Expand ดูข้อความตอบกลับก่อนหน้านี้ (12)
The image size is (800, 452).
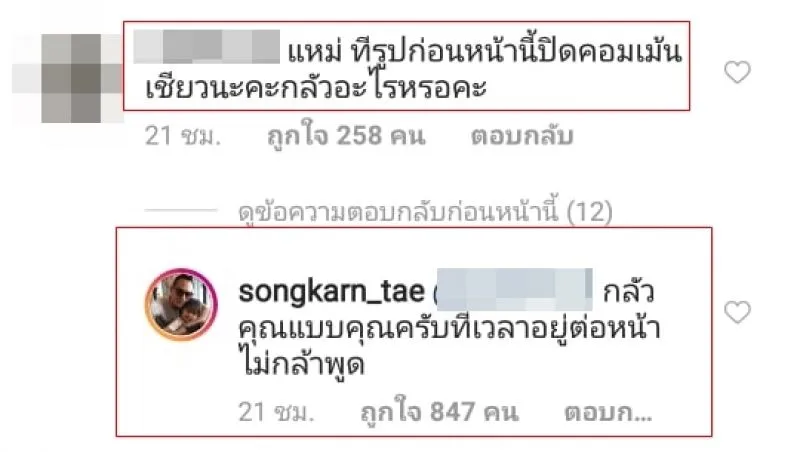(426, 211)
